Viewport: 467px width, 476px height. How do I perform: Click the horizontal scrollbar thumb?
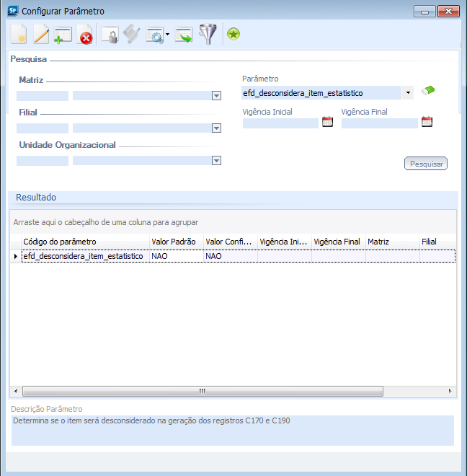(203, 391)
